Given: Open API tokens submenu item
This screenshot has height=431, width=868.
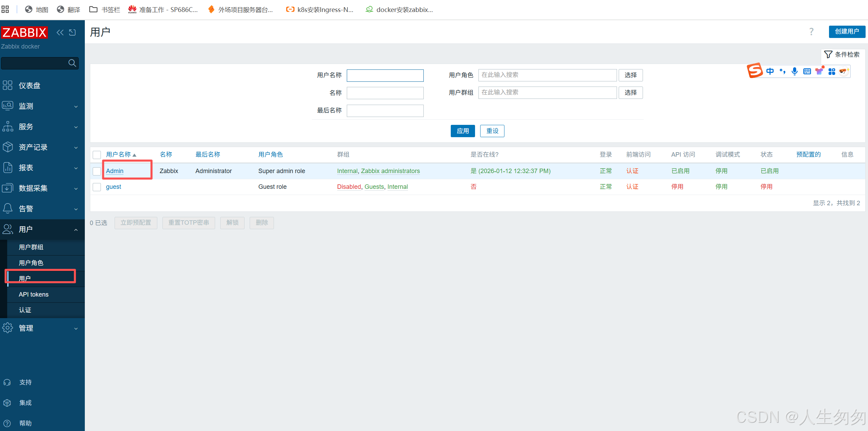Looking at the screenshot, I should click(x=34, y=294).
